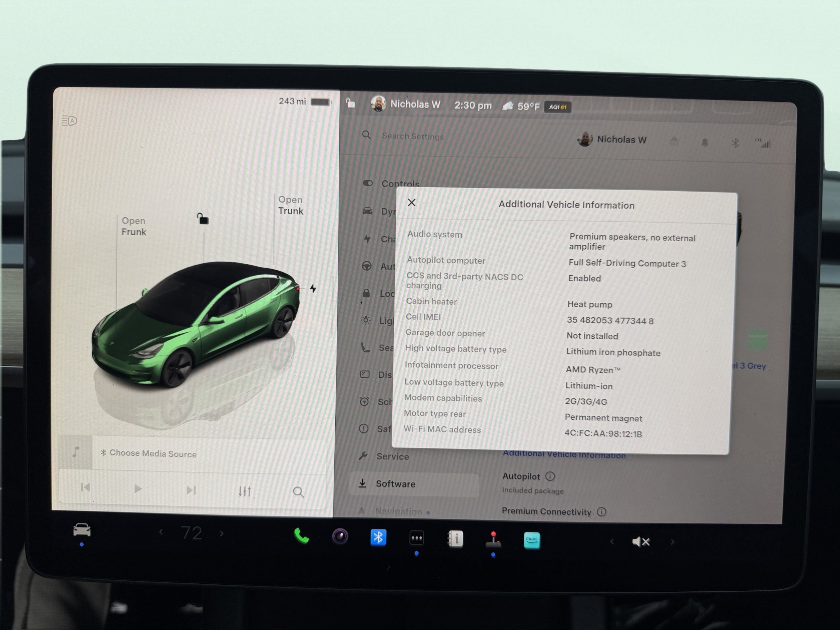840x630 pixels.
Task: Decrease cabin temperature with left chevron
Action: coord(161,532)
